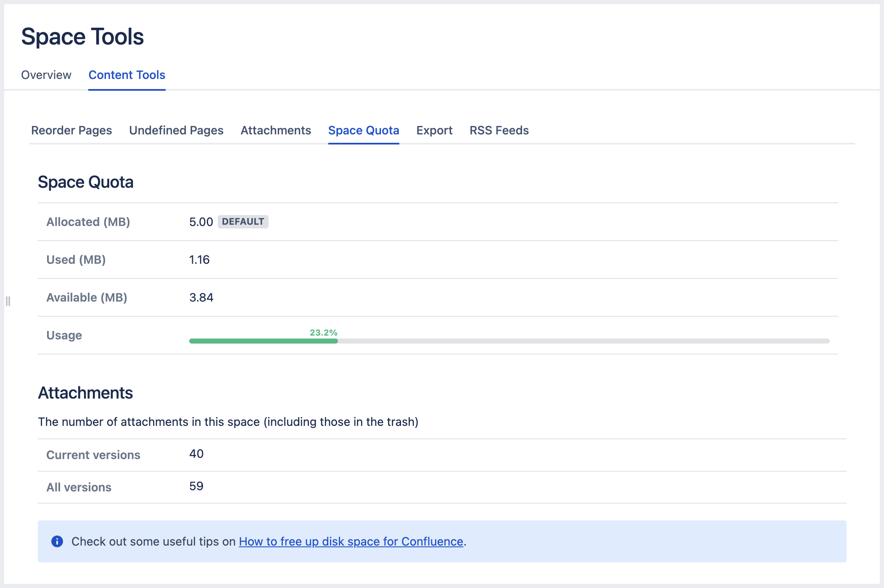Click the All versions count 59
884x588 pixels.
pos(196,486)
